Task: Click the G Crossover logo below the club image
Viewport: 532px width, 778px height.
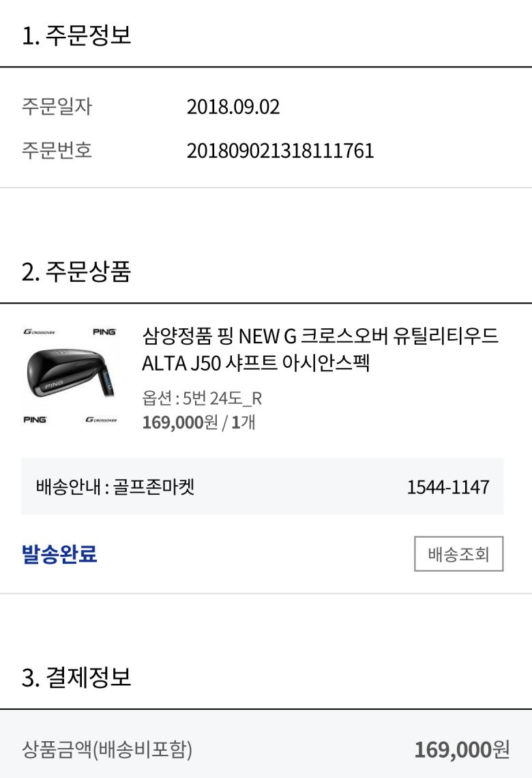Action: click(x=102, y=419)
